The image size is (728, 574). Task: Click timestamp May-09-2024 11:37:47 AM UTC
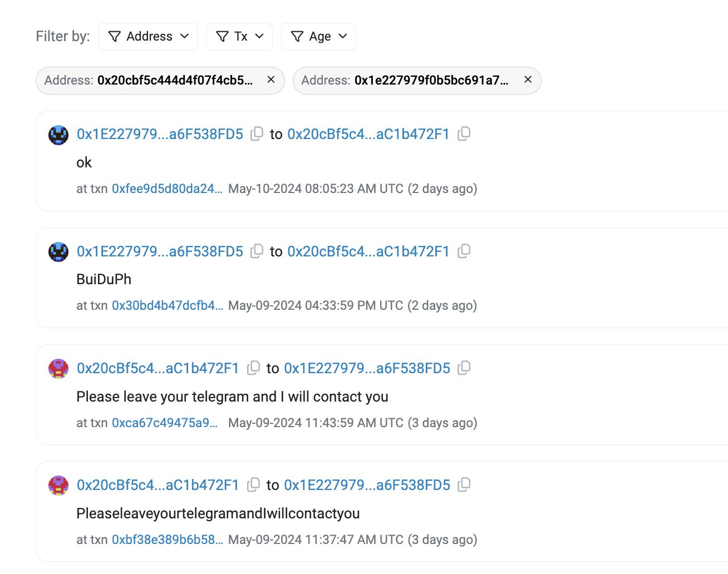pos(316,540)
